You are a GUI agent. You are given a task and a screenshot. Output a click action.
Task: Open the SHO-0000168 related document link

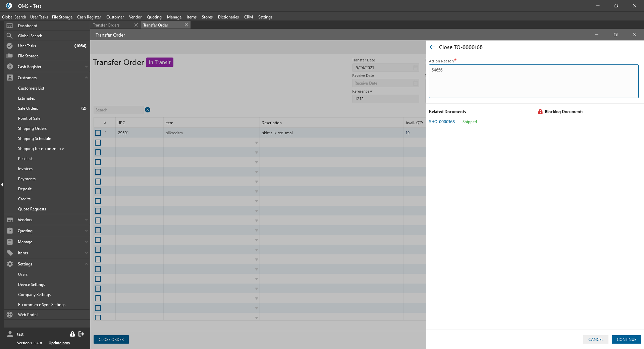tap(442, 122)
